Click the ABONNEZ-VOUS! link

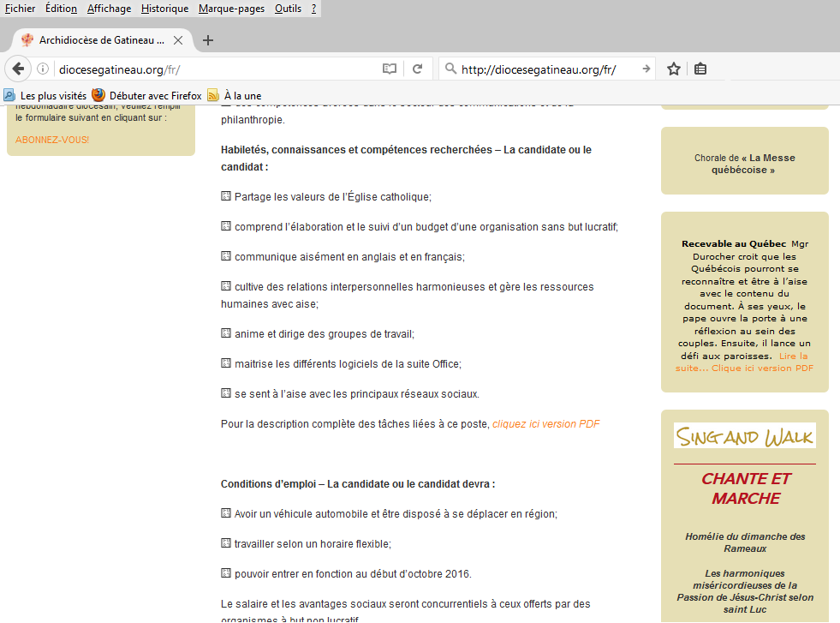coord(52,140)
